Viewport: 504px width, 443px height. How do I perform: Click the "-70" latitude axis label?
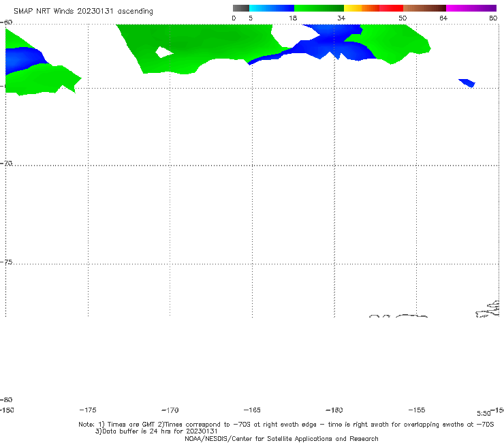pos(6,164)
